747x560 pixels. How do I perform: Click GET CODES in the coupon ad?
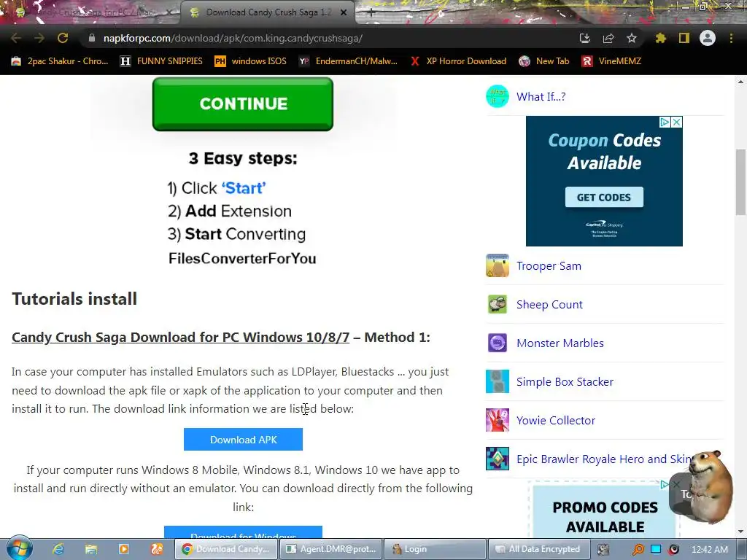(604, 197)
